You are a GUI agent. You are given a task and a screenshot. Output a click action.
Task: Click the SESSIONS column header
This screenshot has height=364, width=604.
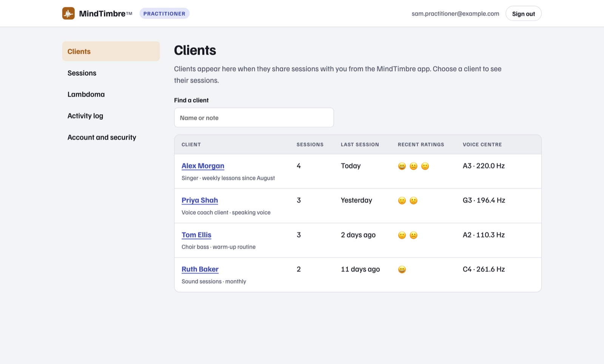(x=310, y=145)
